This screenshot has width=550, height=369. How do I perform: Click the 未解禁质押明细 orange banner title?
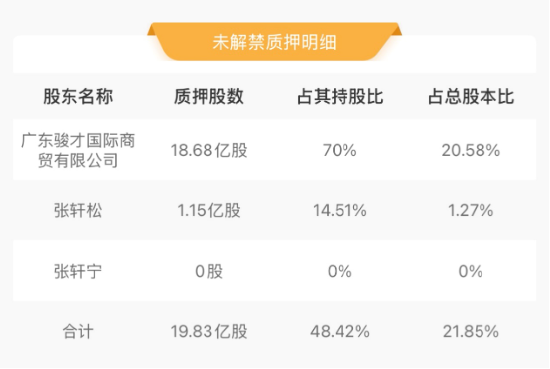(x=274, y=42)
